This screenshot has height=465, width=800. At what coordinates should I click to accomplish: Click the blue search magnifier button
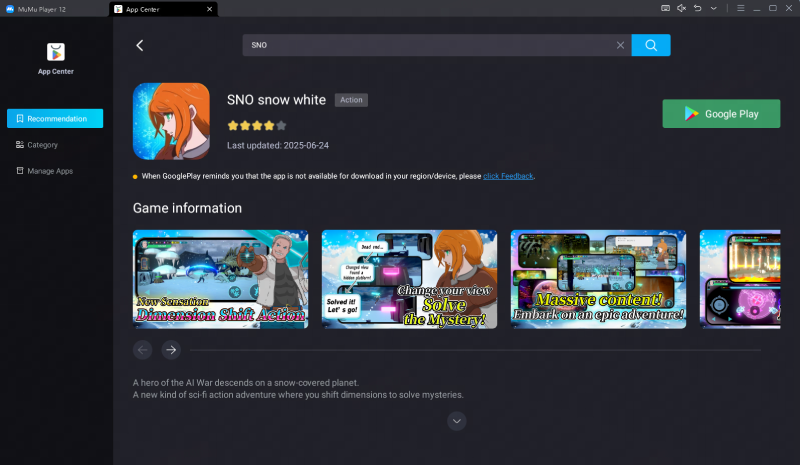coord(651,45)
